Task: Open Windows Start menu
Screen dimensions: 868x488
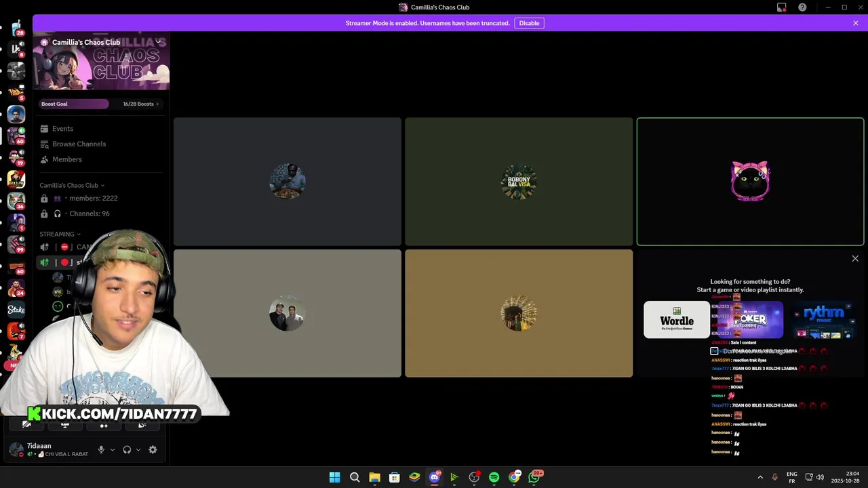Action: [x=334, y=477]
